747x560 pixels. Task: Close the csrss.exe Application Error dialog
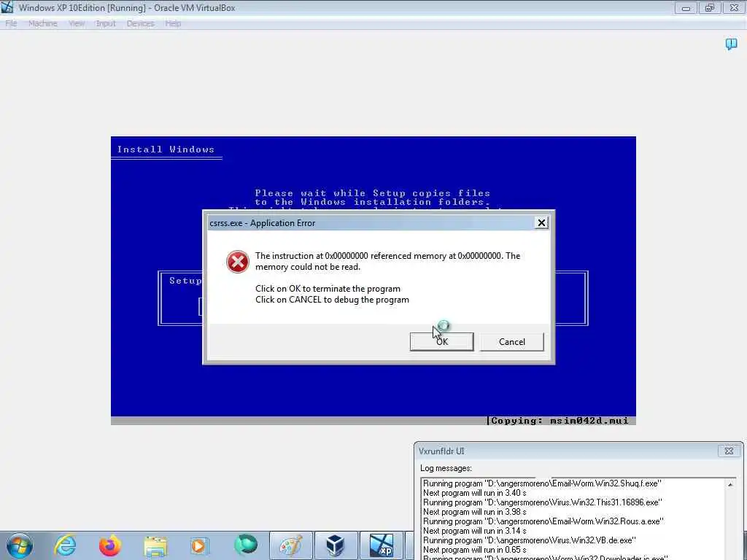[x=541, y=223]
